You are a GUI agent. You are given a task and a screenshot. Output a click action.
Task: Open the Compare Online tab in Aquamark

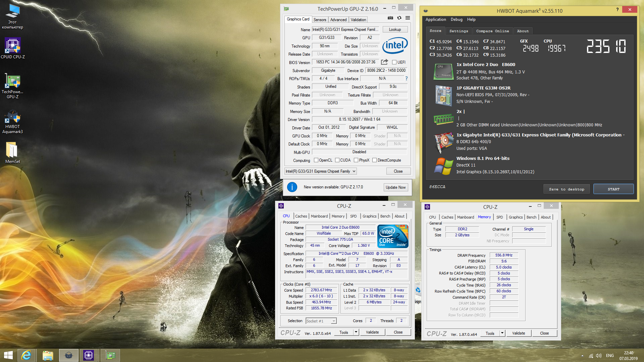tap(492, 31)
